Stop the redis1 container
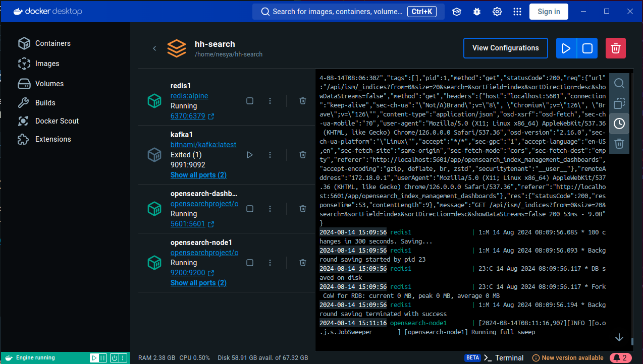The image size is (643, 364). (x=250, y=101)
